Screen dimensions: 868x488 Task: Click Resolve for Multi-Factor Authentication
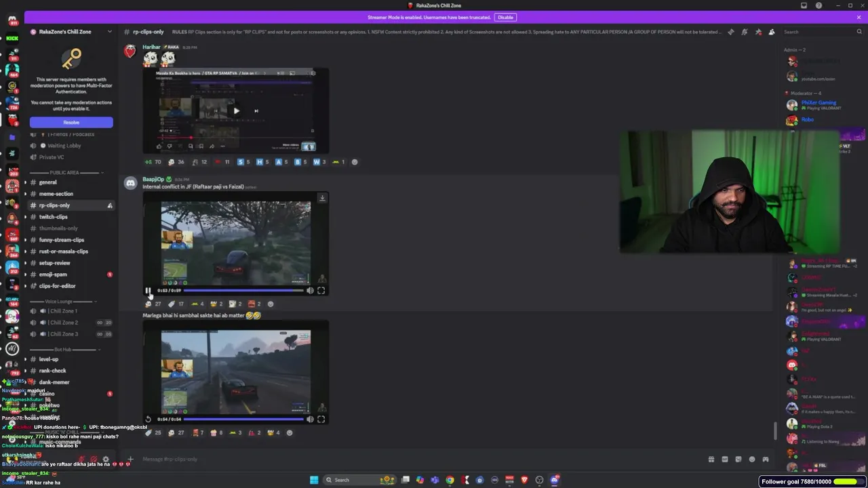point(71,122)
